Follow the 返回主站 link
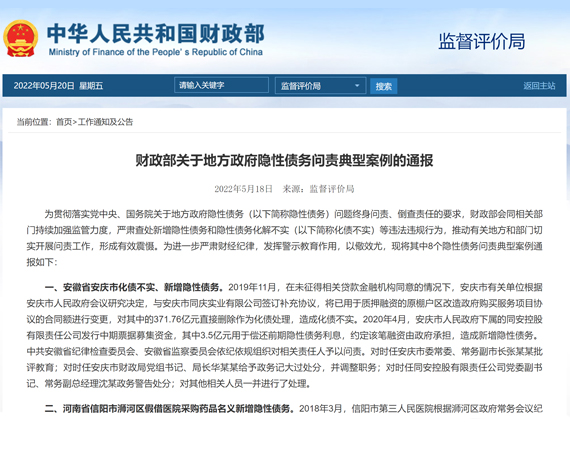570x455 pixels. coord(539,86)
